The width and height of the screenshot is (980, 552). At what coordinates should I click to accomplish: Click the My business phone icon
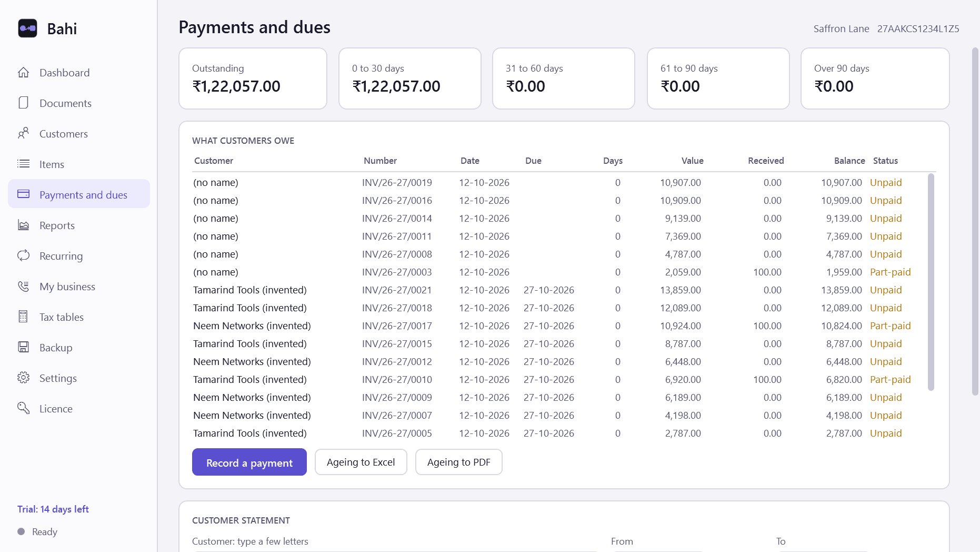(x=23, y=286)
